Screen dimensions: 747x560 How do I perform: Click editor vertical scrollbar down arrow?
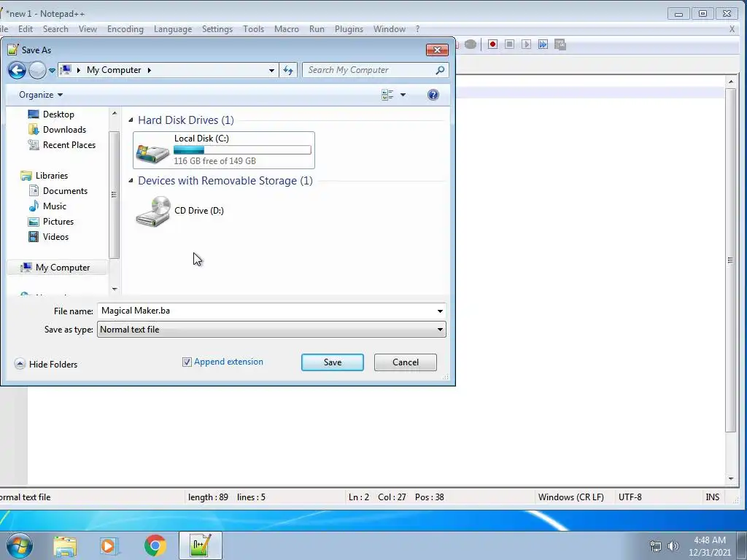click(x=731, y=479)
